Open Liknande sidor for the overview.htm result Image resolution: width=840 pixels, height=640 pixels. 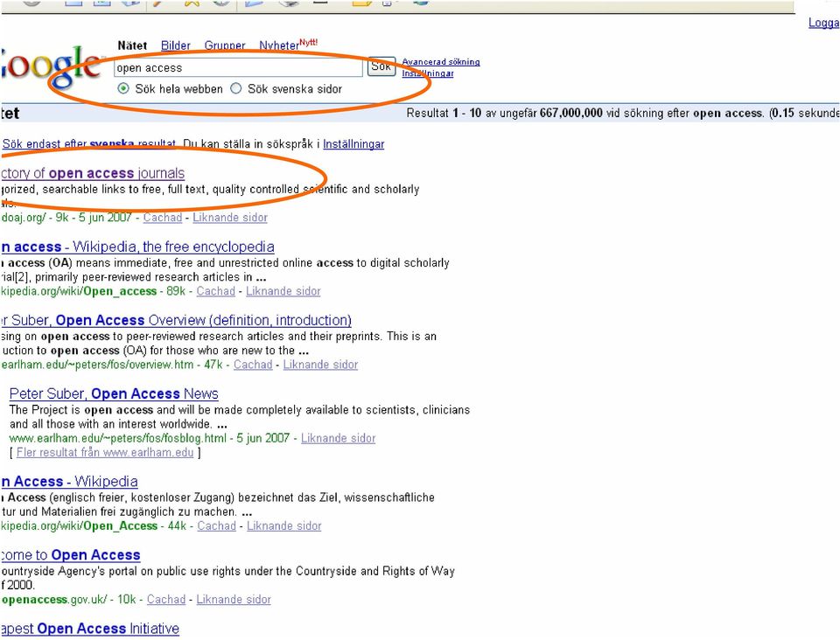(x=320, y=365)
